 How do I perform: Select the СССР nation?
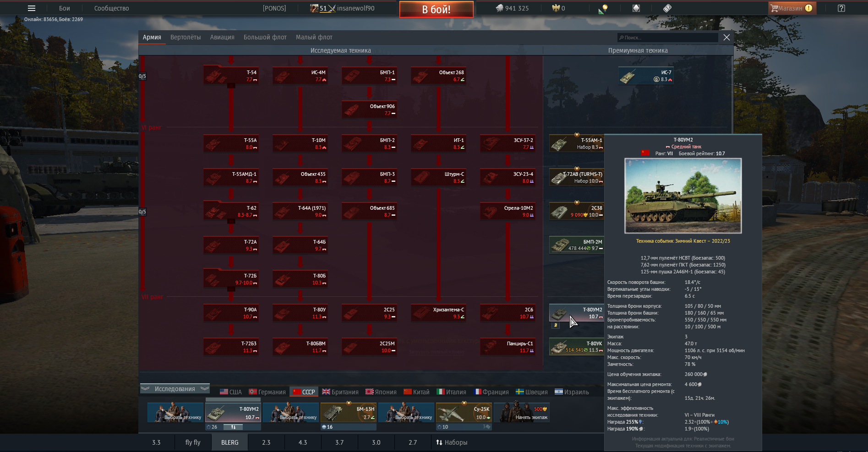[304, 392]
